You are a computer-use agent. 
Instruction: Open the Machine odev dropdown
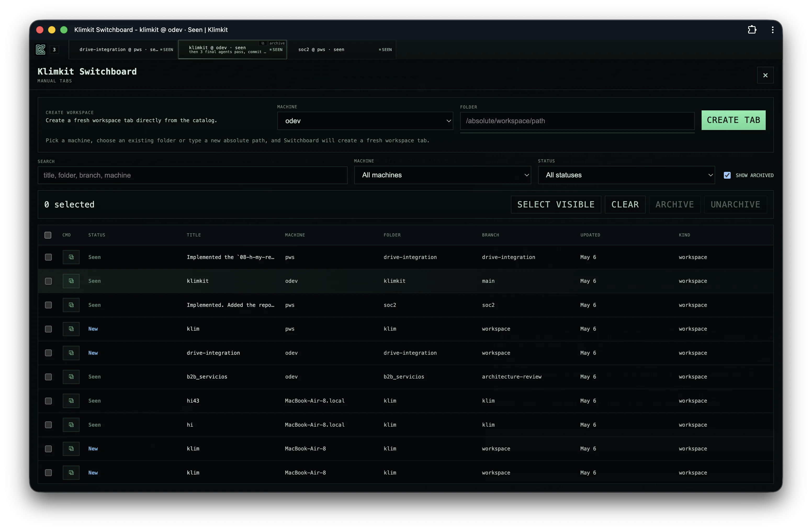click(x=365, y=121)
